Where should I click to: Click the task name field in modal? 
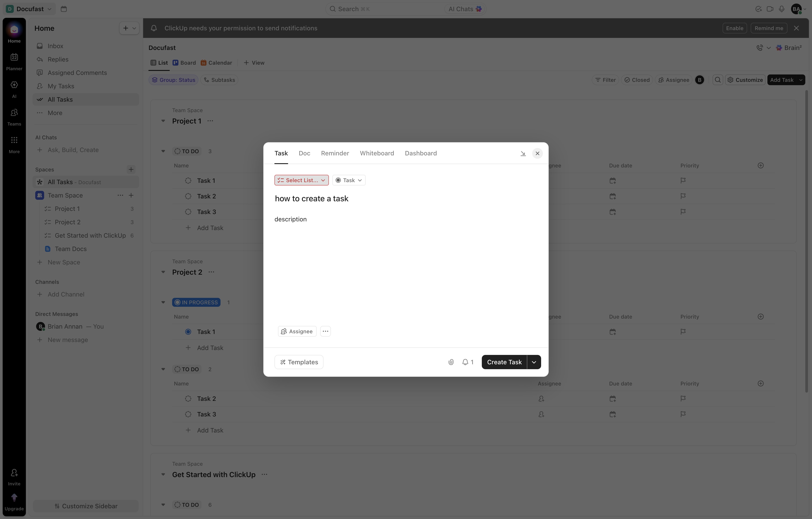coord(406,199)
